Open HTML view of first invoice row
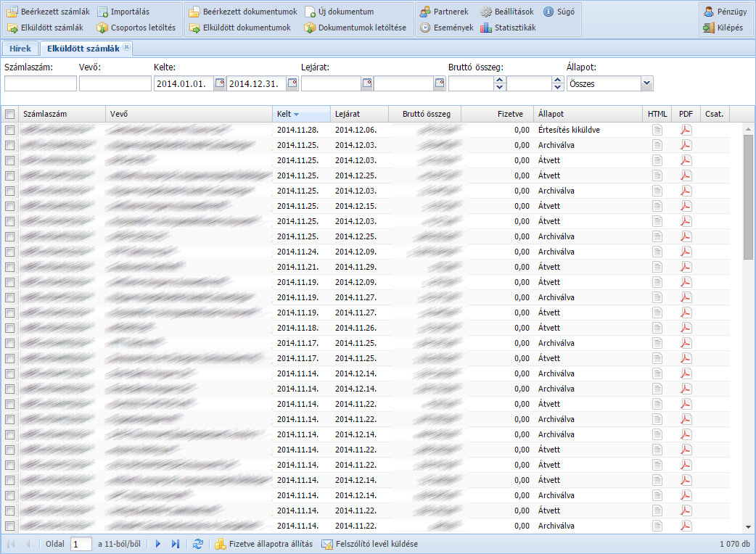This screenshot has width=756, height=554. click(657, 130)
